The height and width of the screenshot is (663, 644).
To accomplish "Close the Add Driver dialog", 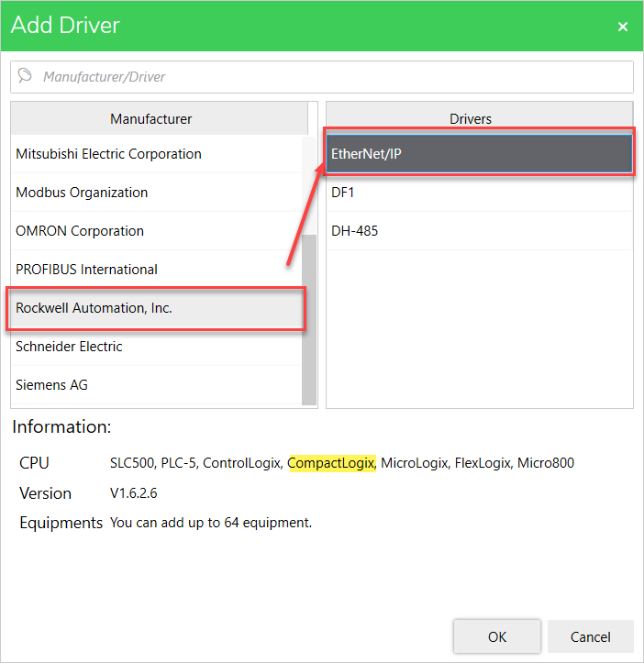I will pyautogui.click(x=622, y=27).
